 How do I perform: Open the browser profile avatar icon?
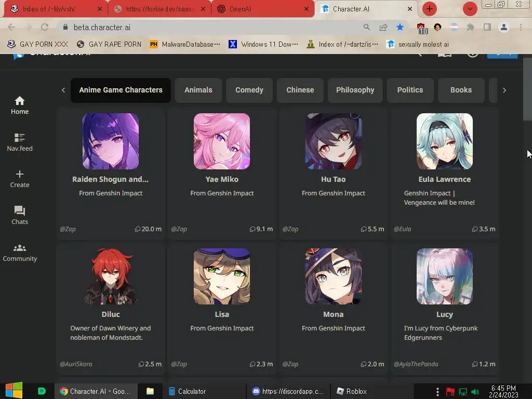click(x=504, y=27)
